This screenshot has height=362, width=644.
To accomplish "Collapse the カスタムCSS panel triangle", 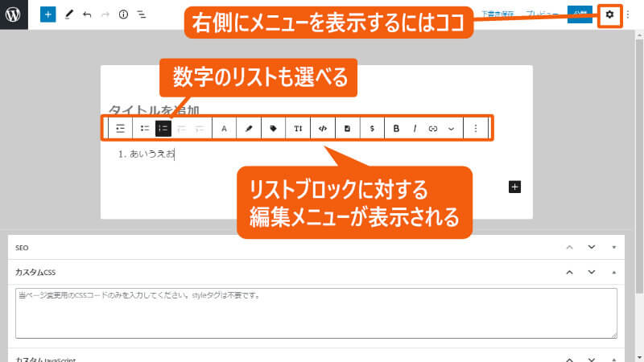I will point(614,272).
